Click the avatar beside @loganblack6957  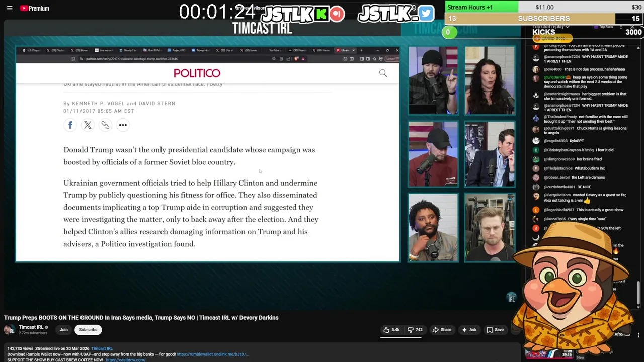(x=536, y=210)
